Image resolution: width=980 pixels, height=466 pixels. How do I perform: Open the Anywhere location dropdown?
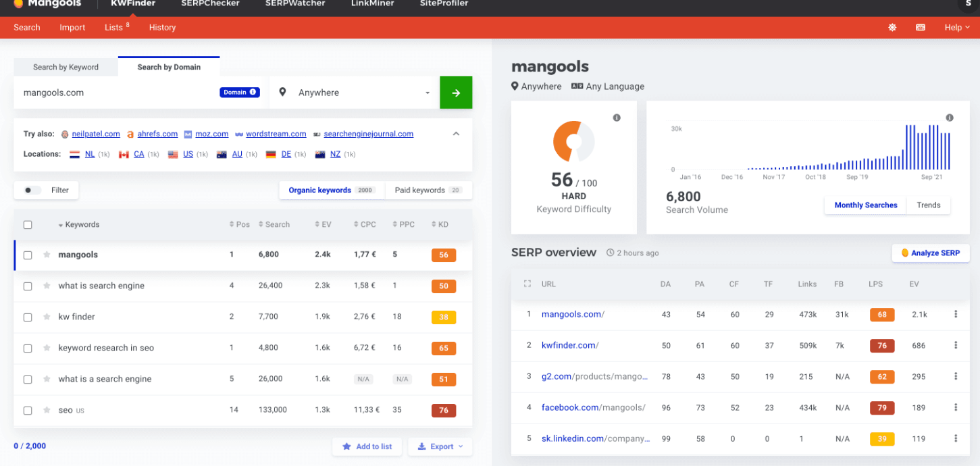point(355,93)
